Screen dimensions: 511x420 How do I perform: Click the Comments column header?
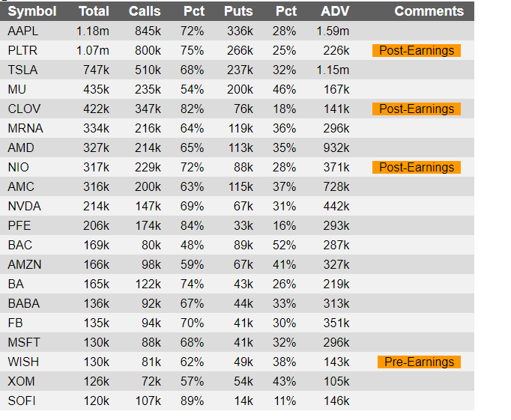429,11
